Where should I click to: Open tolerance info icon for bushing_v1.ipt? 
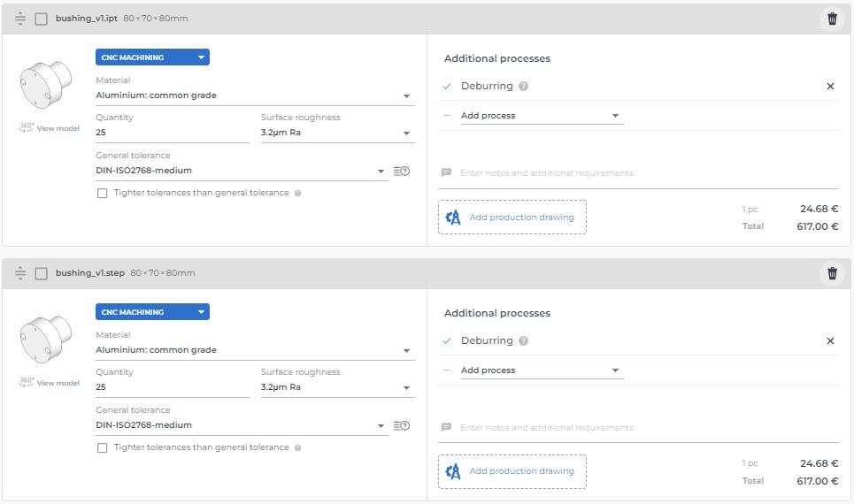401,171
